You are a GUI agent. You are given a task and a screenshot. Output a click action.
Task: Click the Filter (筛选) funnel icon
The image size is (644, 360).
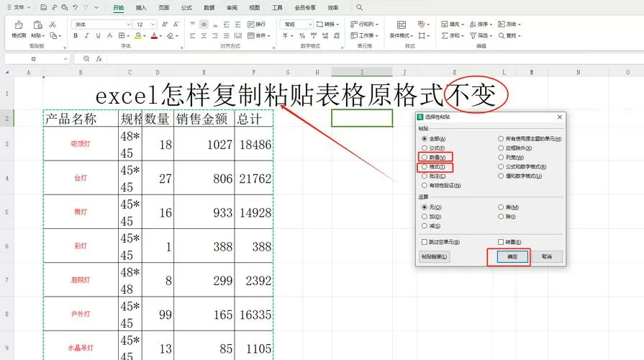click(x=473, y=36)
